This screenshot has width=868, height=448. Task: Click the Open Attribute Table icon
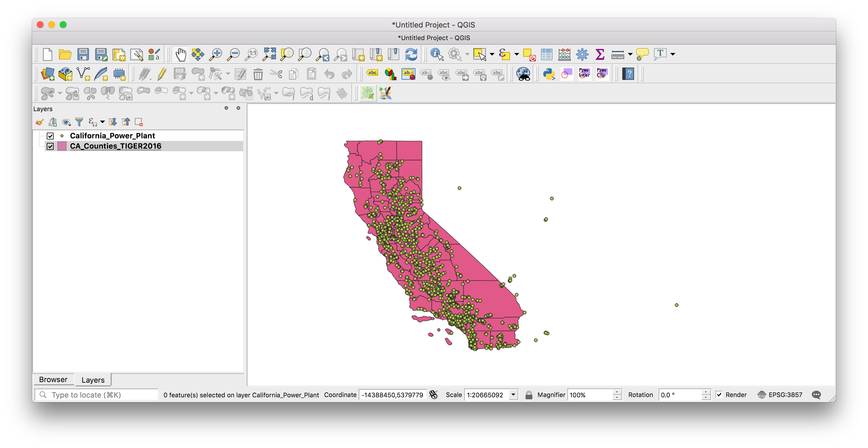click(546, 54)
